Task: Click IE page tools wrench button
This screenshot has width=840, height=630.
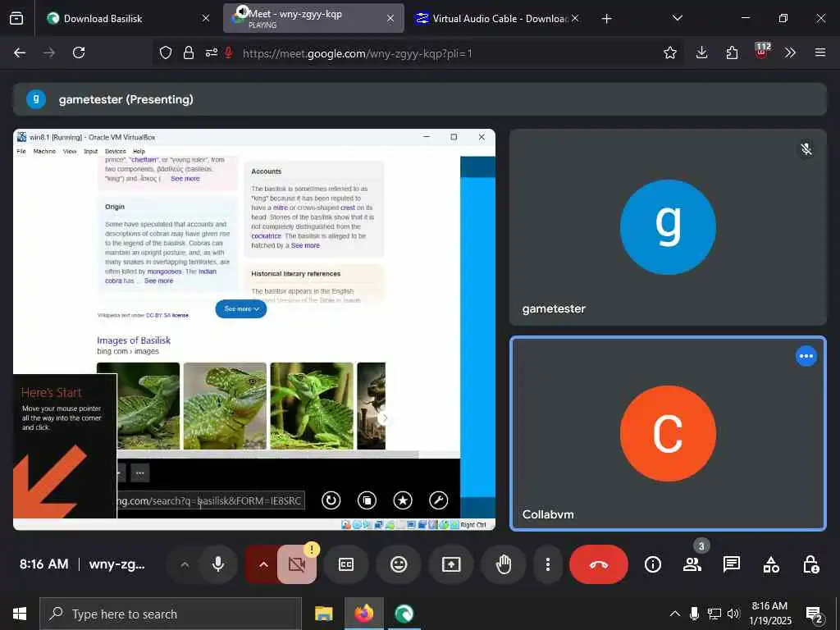Action: tap(439, 500)
